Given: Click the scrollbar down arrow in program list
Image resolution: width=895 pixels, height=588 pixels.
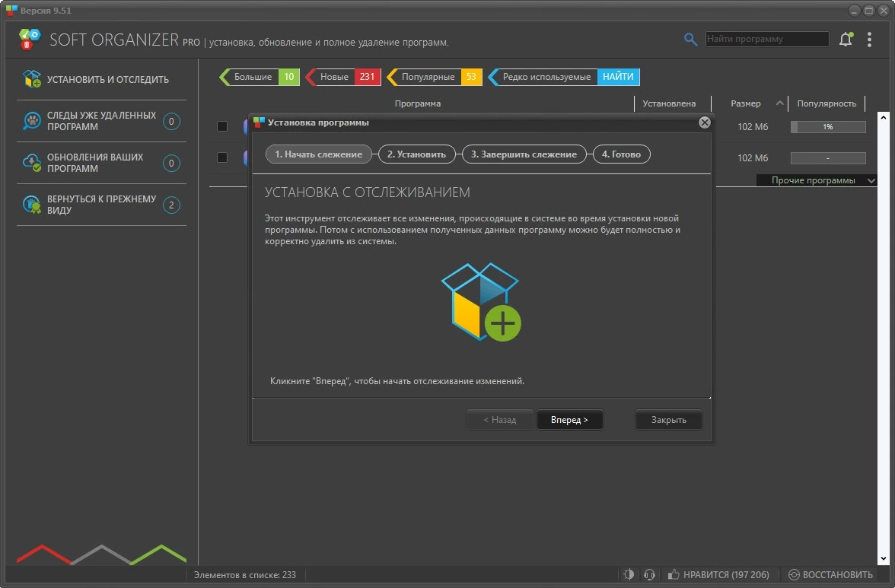Looking at the screenshot, I should coord(884,559).
